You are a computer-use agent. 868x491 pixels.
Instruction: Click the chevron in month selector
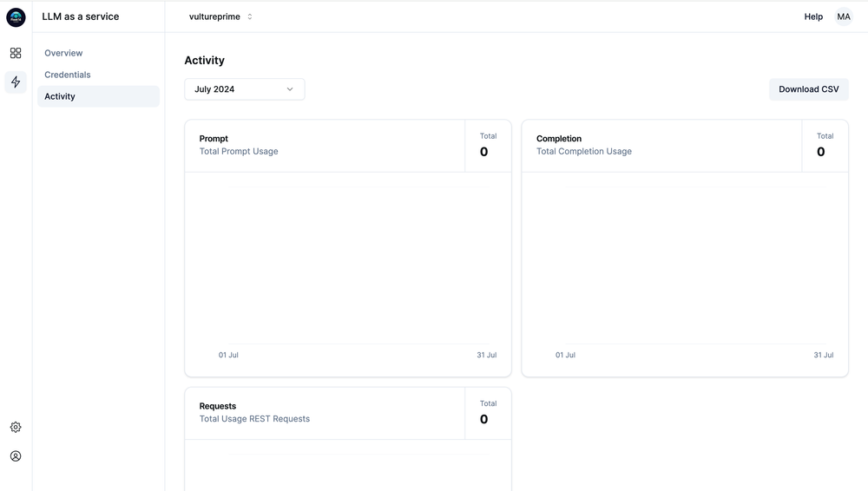coord(290,89)
